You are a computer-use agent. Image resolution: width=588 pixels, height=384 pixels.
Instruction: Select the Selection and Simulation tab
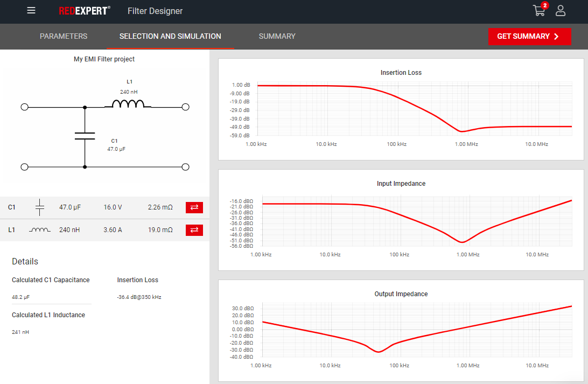pos(170,36)
